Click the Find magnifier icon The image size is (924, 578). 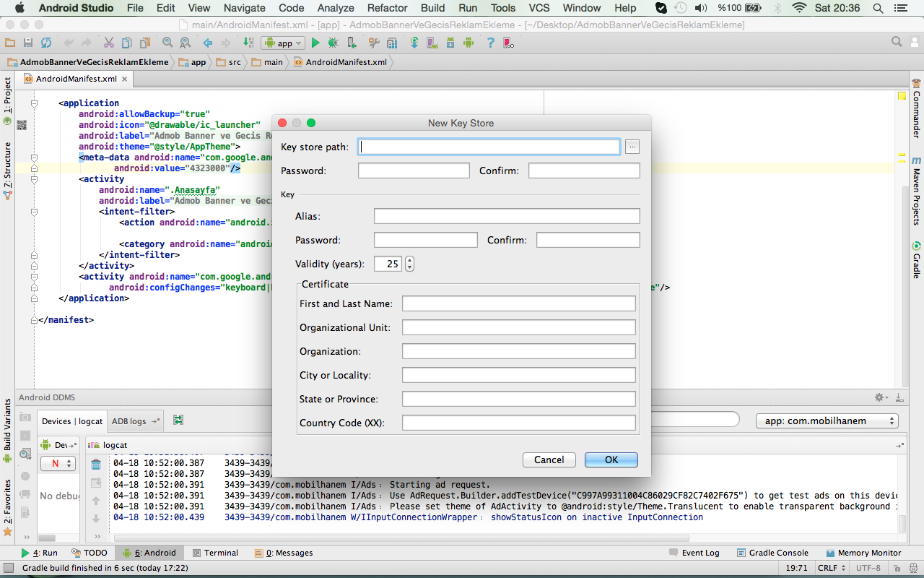(167, 43)
